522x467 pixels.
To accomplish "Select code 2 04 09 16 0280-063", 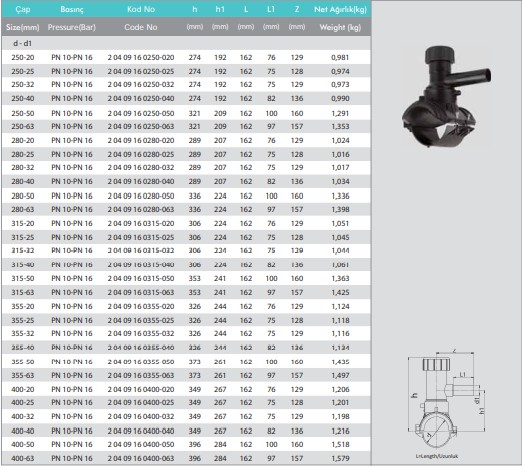I will (141, 209).
